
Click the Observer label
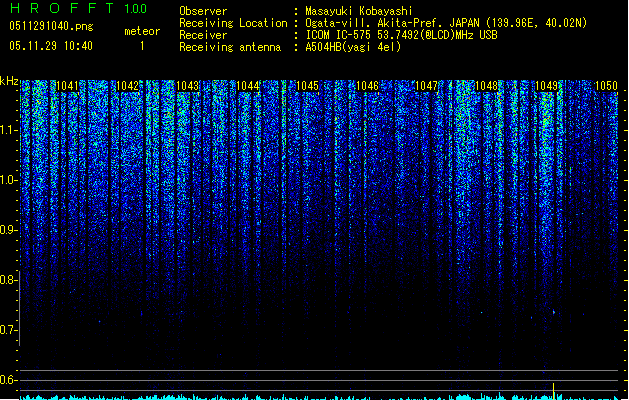coord(203,11)
